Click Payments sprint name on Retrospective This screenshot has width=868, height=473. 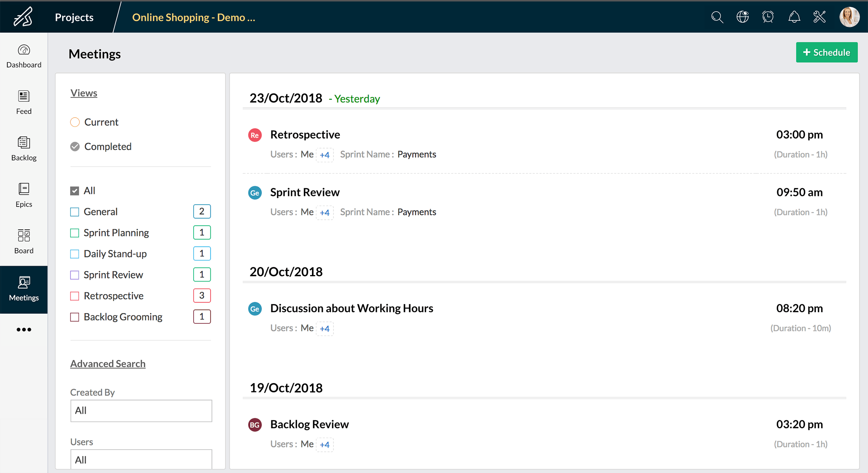click(x=417, y=154)
